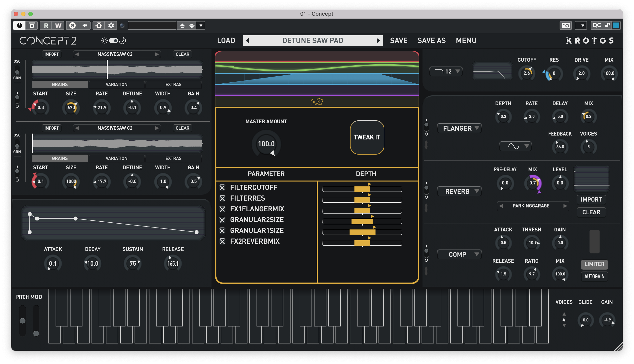
Task: Remove FILTERCUTOFF parameter with its X
Action: coord(222,187)
